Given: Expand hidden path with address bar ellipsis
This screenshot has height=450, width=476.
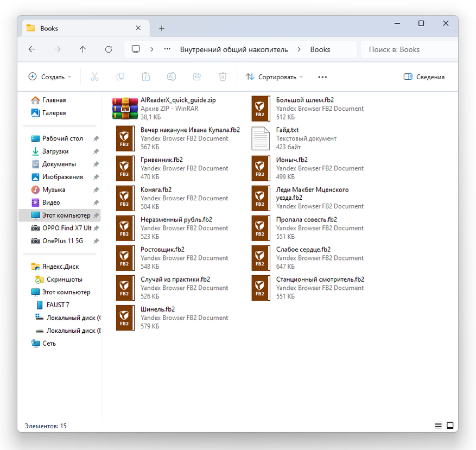Looking at the screenshot, I should click(x=167, y=49).
